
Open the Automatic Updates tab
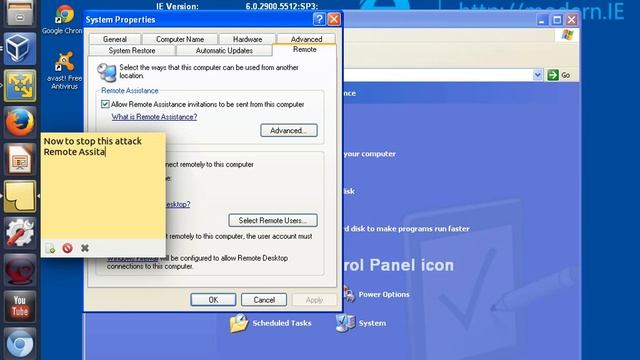point(224,51)
